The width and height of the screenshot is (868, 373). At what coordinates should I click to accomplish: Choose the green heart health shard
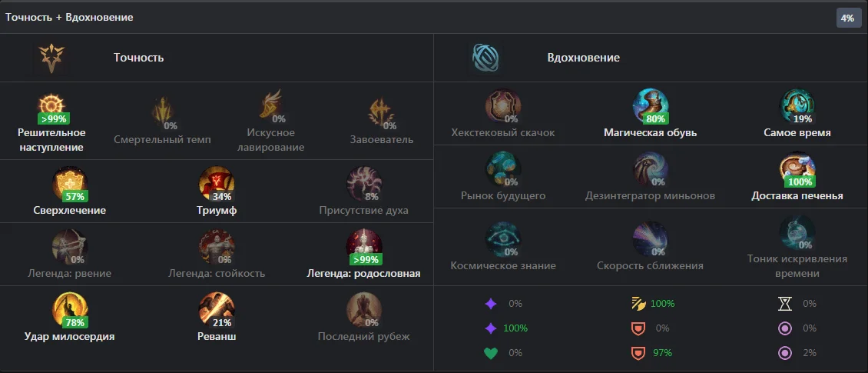[x=491, y=353]
